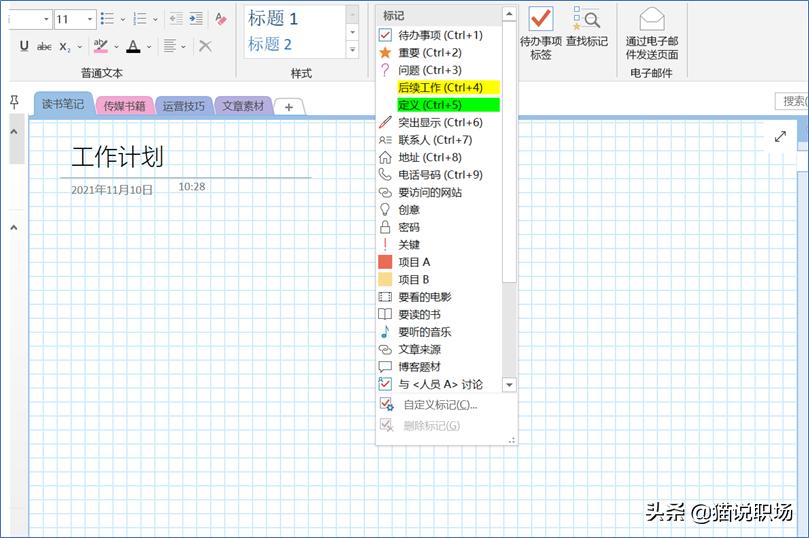Apply the 密码 lock tag
Screen dimensions: 809x538
click(x=439, y=227)
